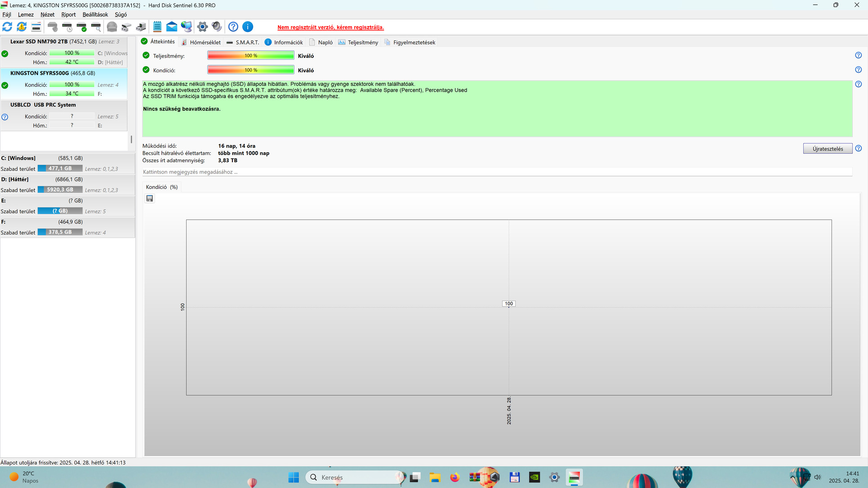Open the blue notepad report icon
Image resolution: width=868 pixels, height=488 pixels.
pos(157,27)
